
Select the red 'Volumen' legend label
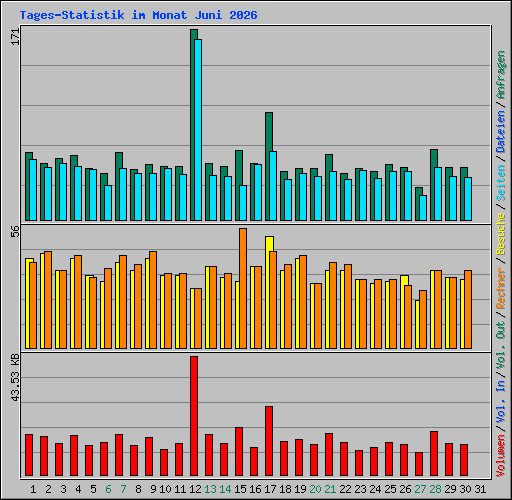tap(501, 456)
